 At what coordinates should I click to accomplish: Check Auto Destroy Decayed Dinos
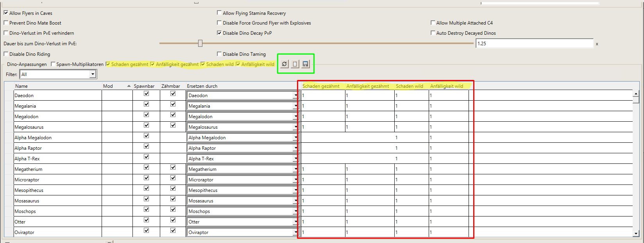pos(433,33)
